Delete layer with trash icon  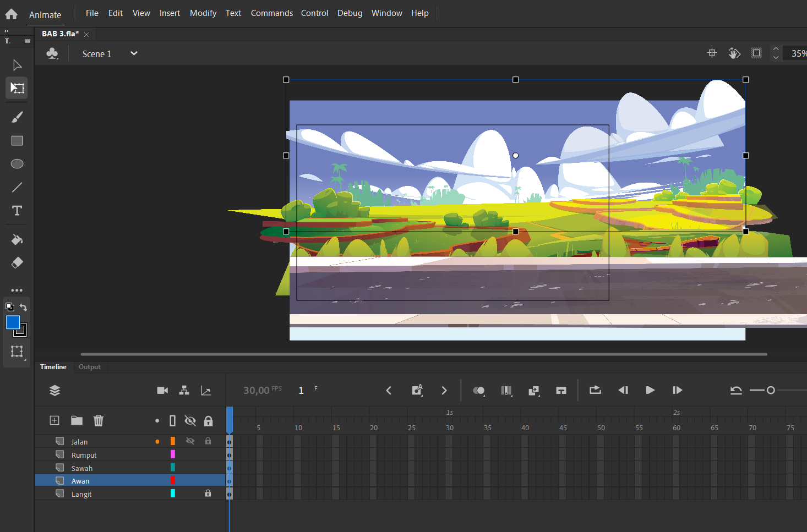(x=99, y=421)
